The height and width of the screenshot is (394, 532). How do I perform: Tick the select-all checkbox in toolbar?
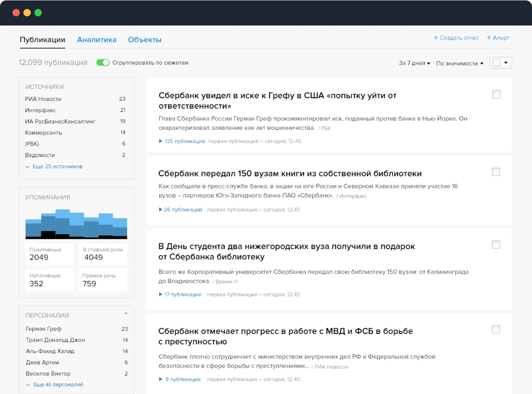tap(496, 63)
